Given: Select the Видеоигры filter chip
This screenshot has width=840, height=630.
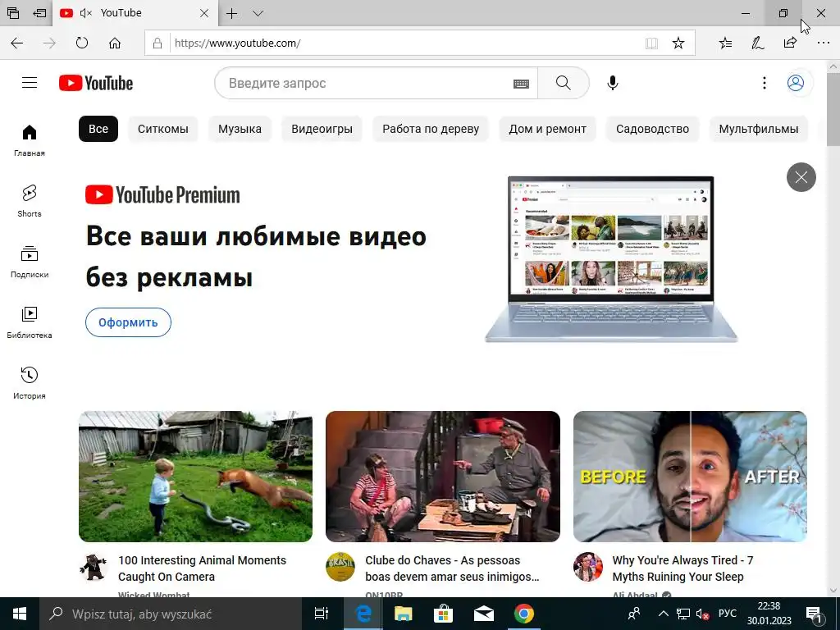Looking at the screenshot, I should click(322, 129).
